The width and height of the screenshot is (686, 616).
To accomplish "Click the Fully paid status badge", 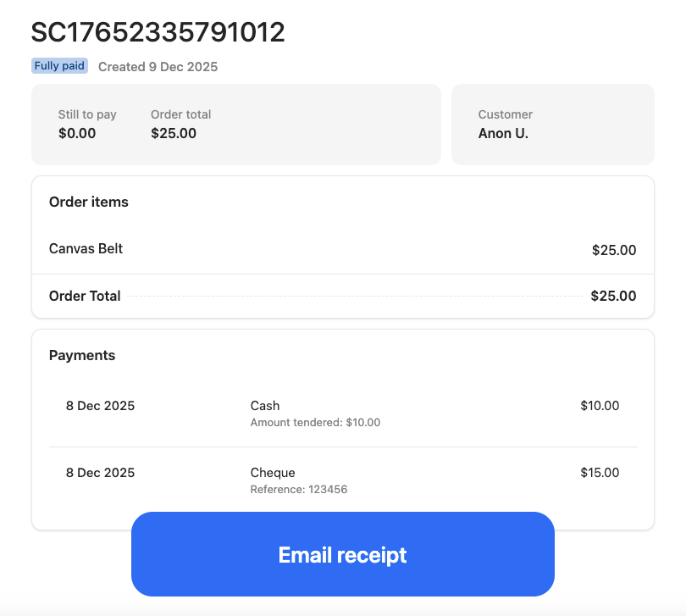I will pyautogui.click(x=59, y=65).
